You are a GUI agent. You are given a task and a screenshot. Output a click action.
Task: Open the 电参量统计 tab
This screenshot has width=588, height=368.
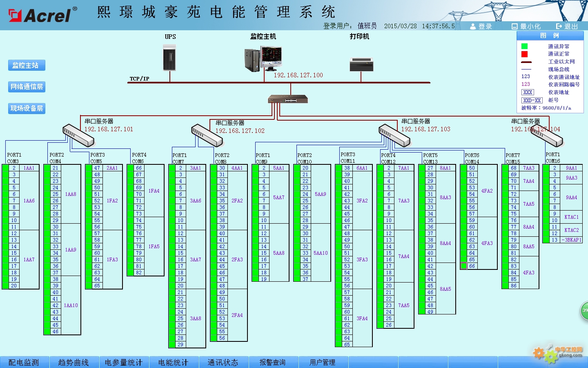point(124,362)
